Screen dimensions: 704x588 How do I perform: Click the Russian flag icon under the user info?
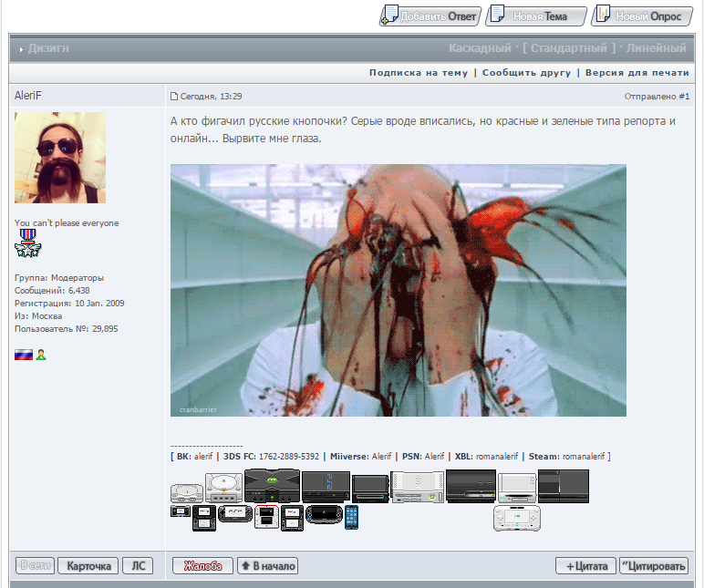tap(24, 355)
